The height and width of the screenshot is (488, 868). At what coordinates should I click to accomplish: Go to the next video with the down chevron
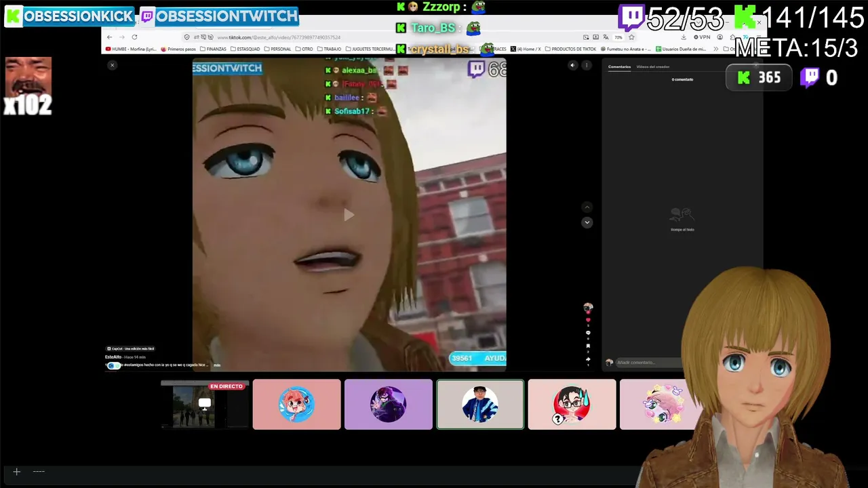point(587,222)
